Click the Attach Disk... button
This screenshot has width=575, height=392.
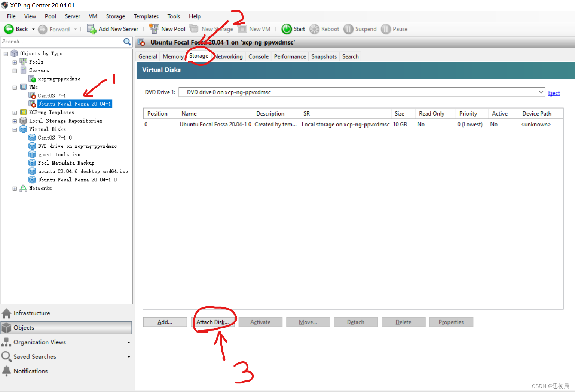(x=212, y=322)
